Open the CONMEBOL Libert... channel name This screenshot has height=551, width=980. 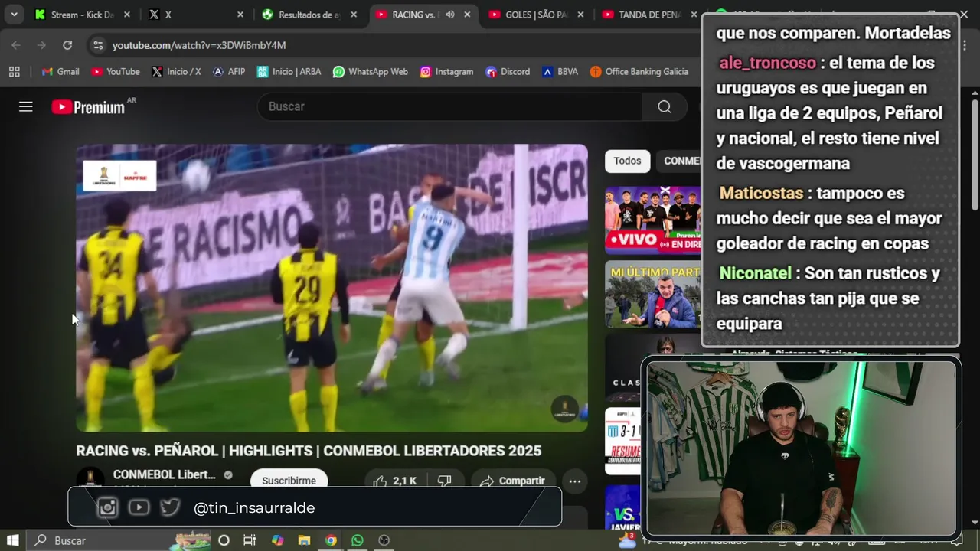click(x=164, y=474)
